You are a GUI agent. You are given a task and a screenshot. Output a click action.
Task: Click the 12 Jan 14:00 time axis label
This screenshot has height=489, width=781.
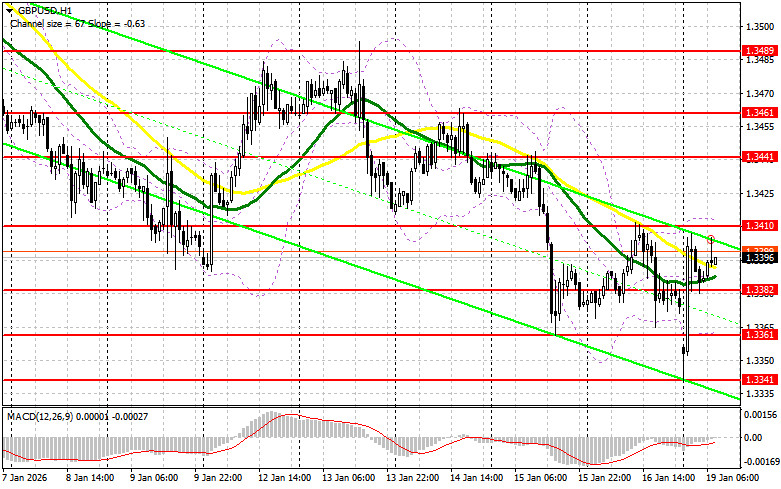284,478
